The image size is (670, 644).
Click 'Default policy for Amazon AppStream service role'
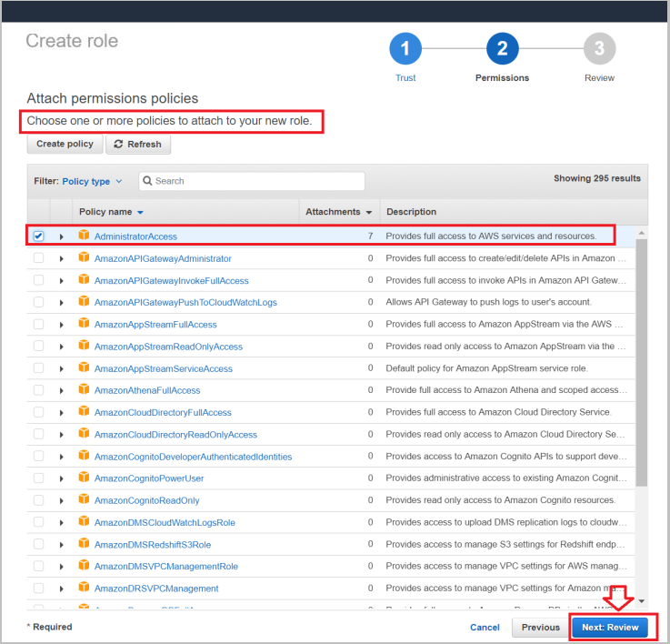pyautogui.click(x=486, y=368)
